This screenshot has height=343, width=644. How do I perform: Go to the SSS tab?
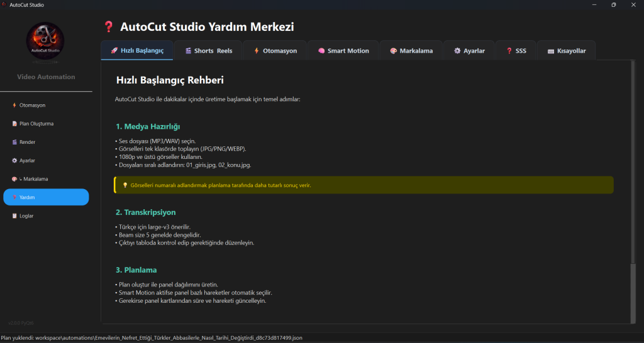(516, 51)
